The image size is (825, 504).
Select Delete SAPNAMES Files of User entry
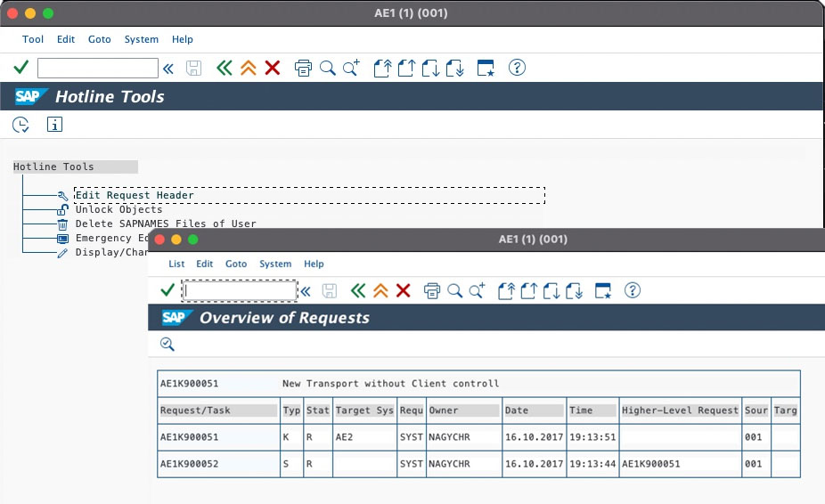click(x=166, y=224)
